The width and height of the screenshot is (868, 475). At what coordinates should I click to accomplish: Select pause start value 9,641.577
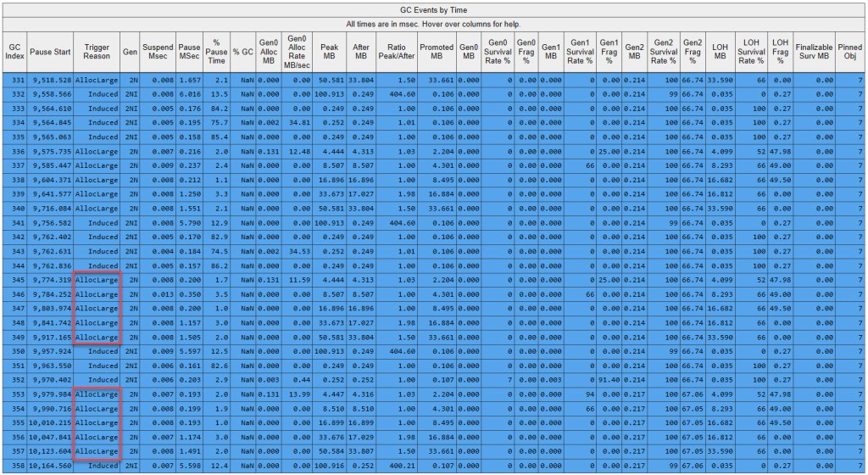point(50,193)
